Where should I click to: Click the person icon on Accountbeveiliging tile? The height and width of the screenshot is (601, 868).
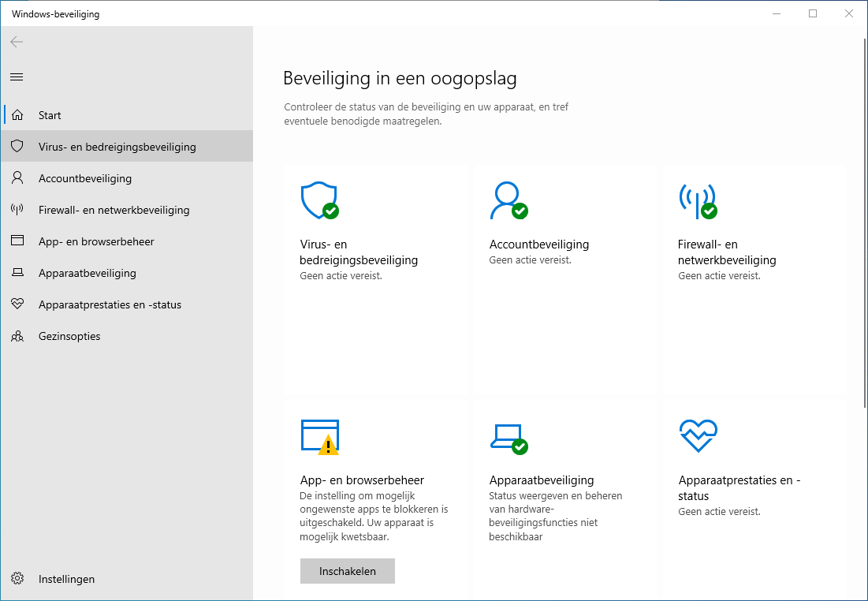pyautogui.click(x=507, y=200)
